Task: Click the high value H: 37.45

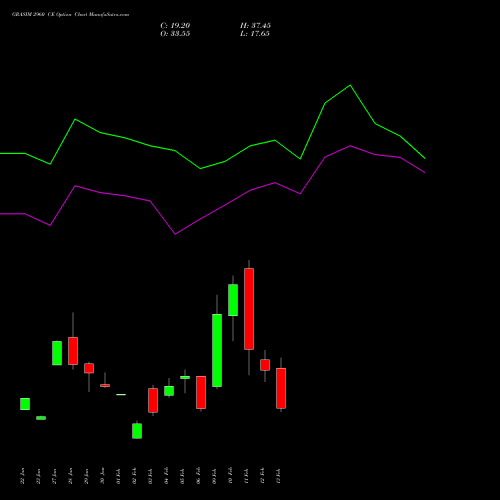Action: [x=255, y=26]
